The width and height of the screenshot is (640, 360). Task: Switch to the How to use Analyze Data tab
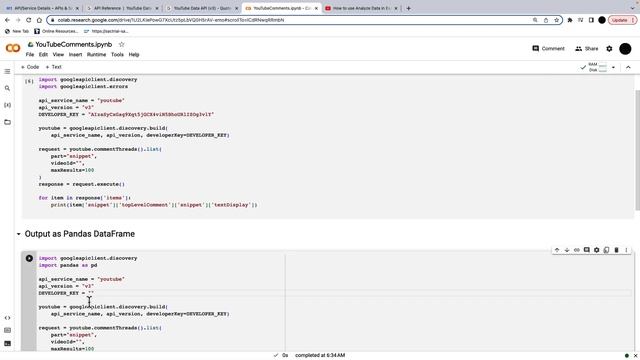(360, 8)
